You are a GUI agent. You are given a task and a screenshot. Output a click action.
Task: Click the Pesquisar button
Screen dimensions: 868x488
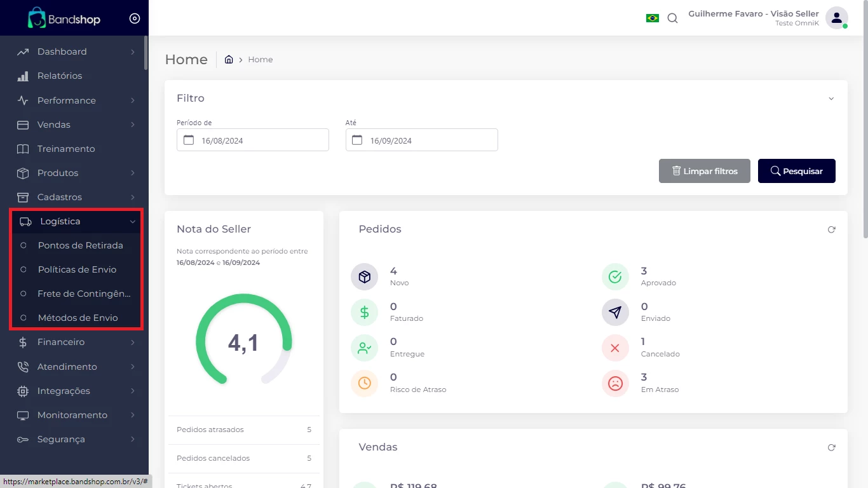pyautogui.click(x=796, y=171)
